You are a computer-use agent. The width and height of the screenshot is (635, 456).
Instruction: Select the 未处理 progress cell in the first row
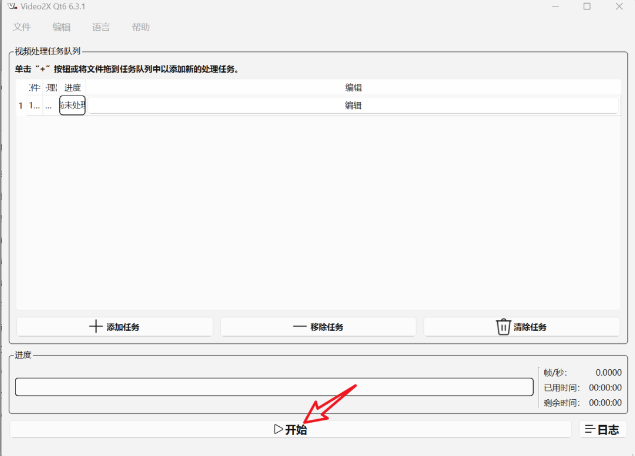pos(72,105)
